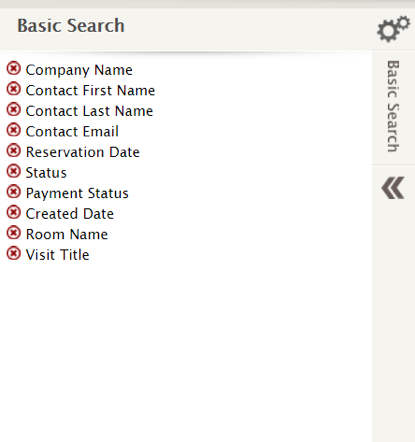
Task: Remove the Contact Email field icon
Action: click(x=14, y=130)
